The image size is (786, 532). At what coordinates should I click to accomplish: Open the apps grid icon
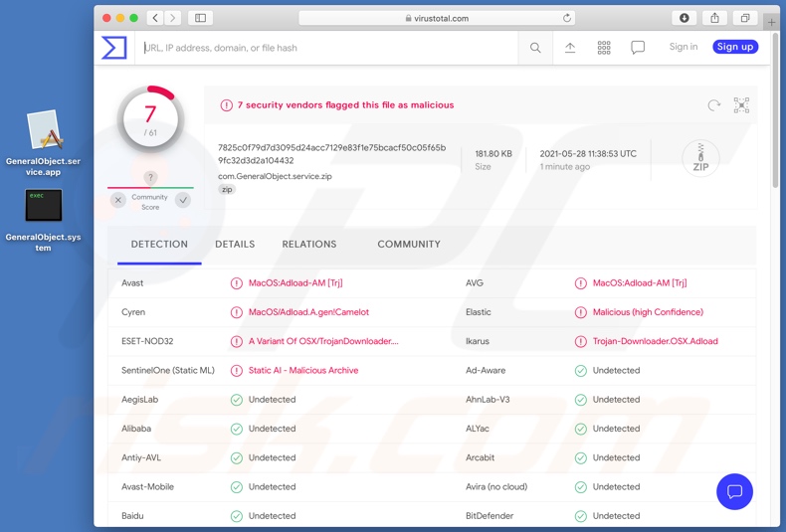pos(604,48)
